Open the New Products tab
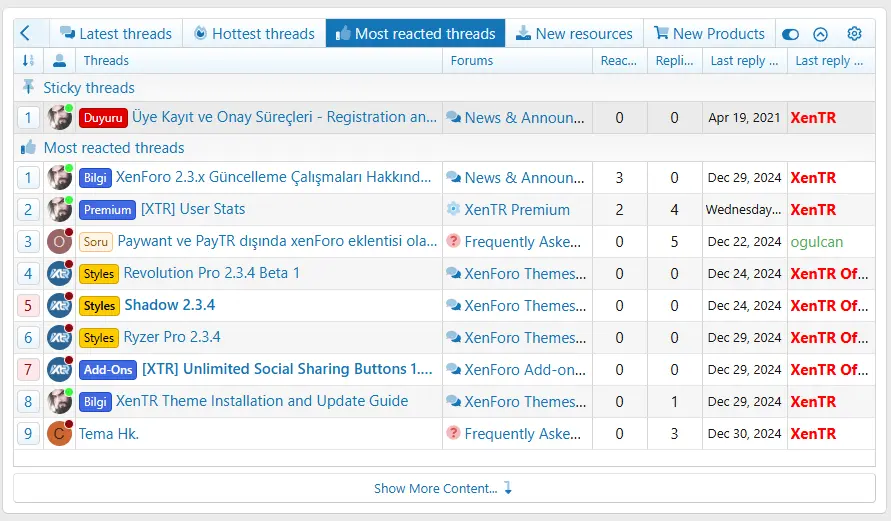This screenshot has width=891, height=521. point(709,34)
